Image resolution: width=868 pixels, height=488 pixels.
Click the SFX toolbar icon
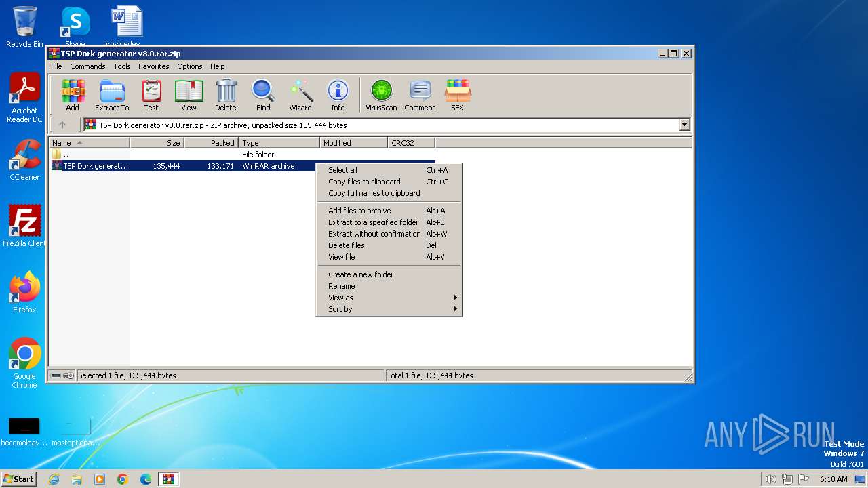point(458,95)
